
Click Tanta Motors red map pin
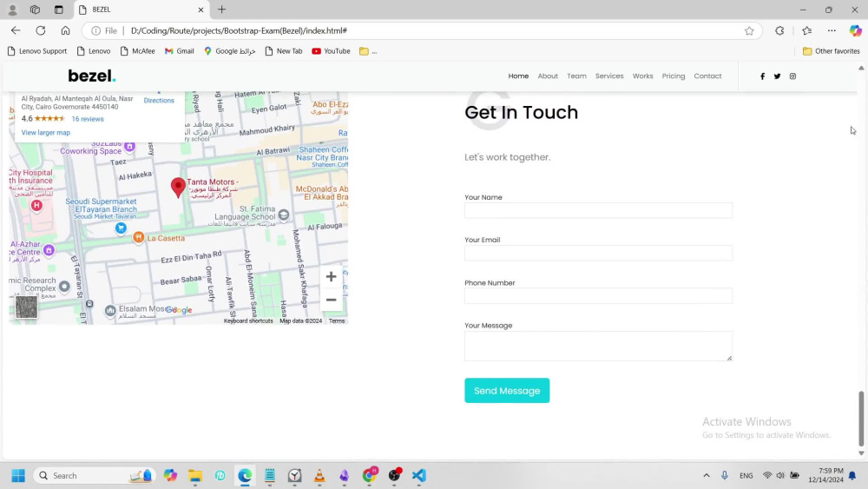coord(178,188)
